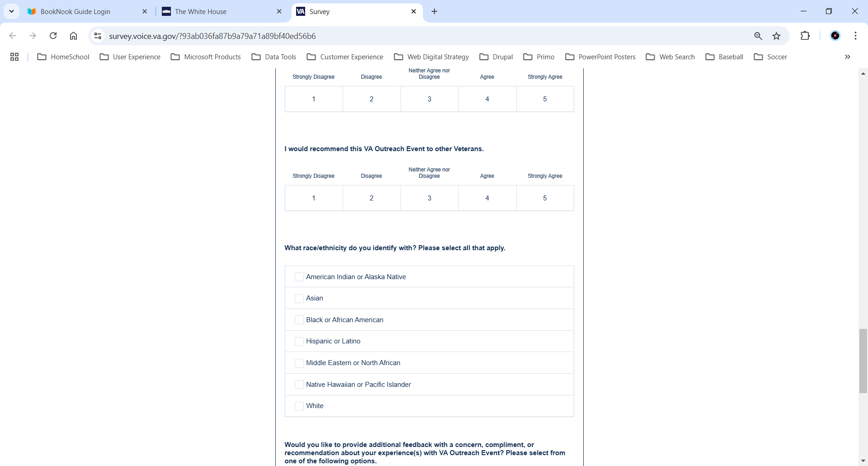Open the Customer Experience bookmark folder
Image resolution: width=868 pixels, height=466 pixels.
tap(345, 57)
